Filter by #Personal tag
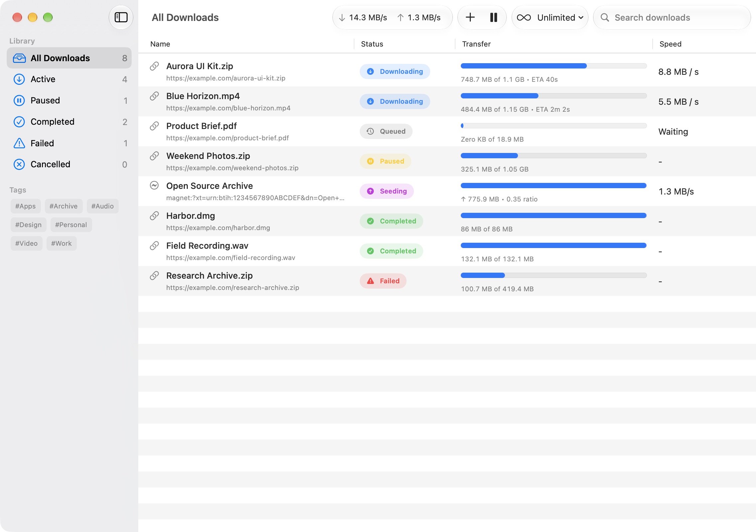 pyautogui.click(x=71, y=225)
